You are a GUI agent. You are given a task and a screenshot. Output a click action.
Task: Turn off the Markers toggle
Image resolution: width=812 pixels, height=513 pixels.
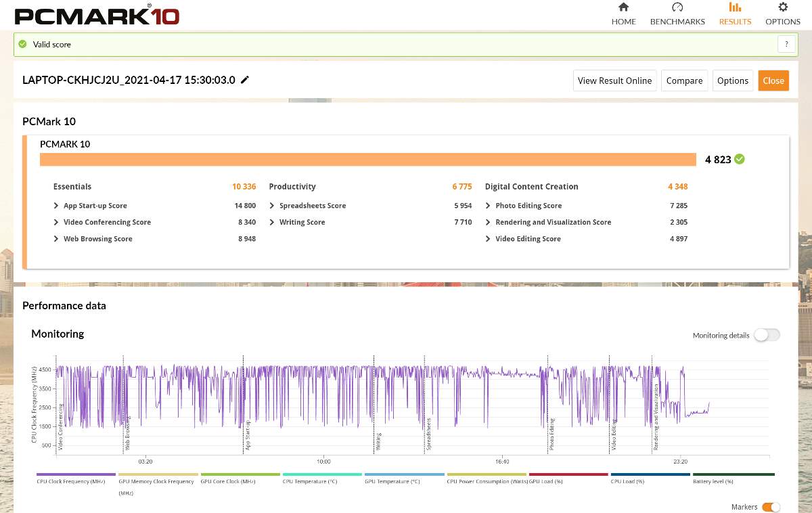[x=771, y=507]
